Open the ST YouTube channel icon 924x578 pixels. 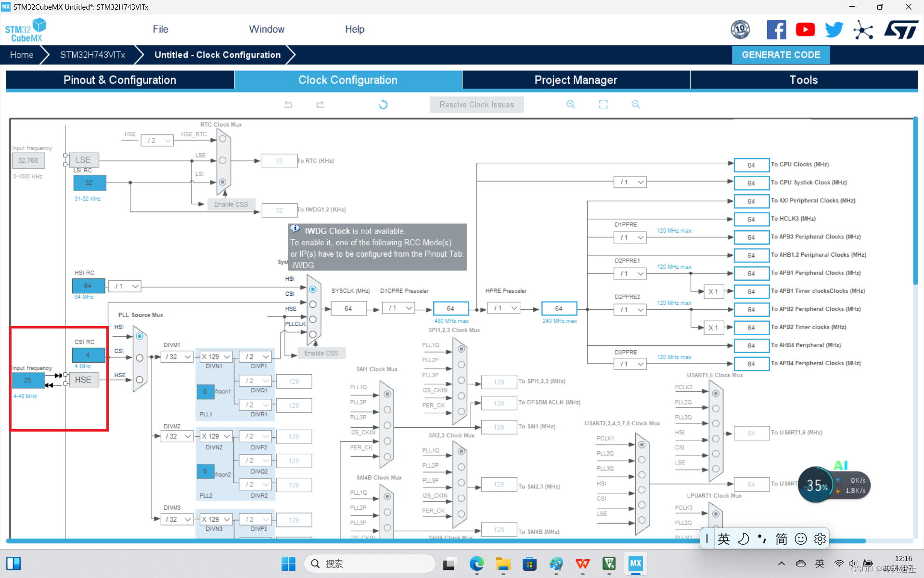(805, 30)
